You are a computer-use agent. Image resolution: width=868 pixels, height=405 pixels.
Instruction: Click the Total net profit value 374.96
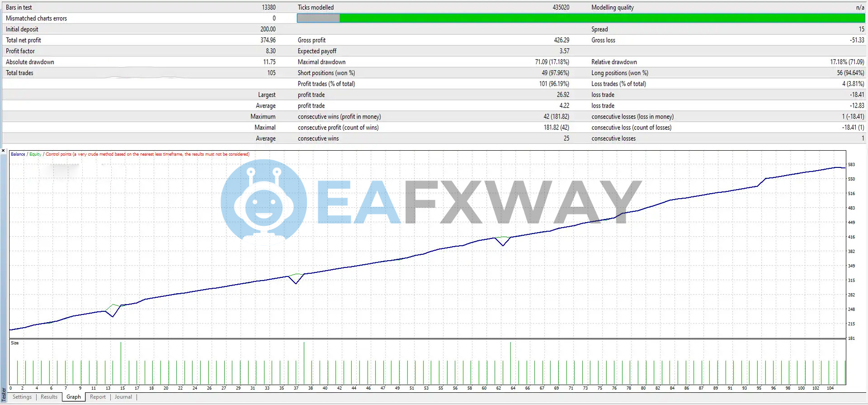click(268, 40)
